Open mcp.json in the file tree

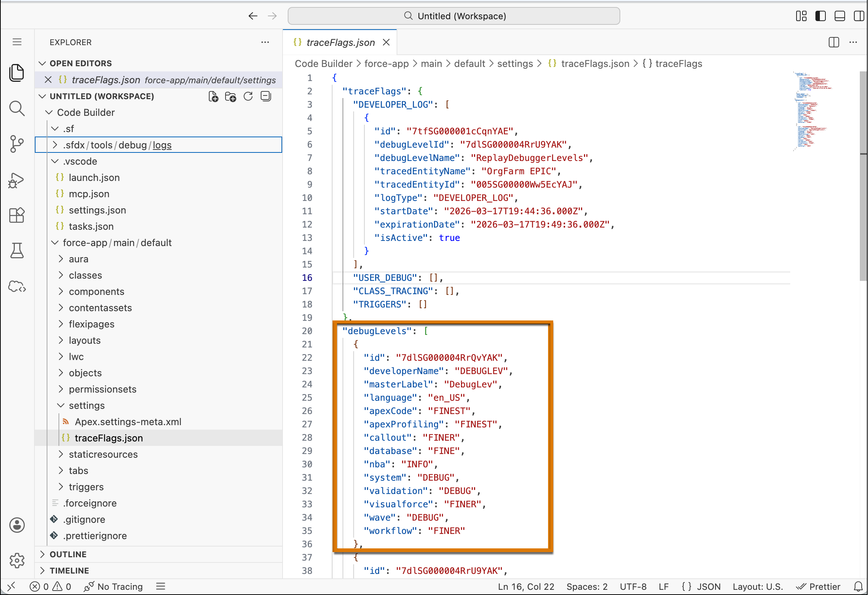click(89, 194)
